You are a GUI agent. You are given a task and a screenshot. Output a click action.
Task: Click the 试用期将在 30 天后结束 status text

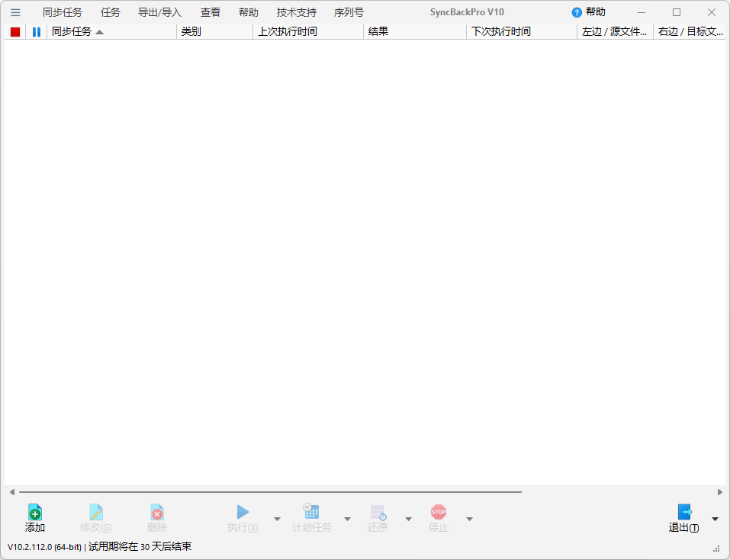140,546
